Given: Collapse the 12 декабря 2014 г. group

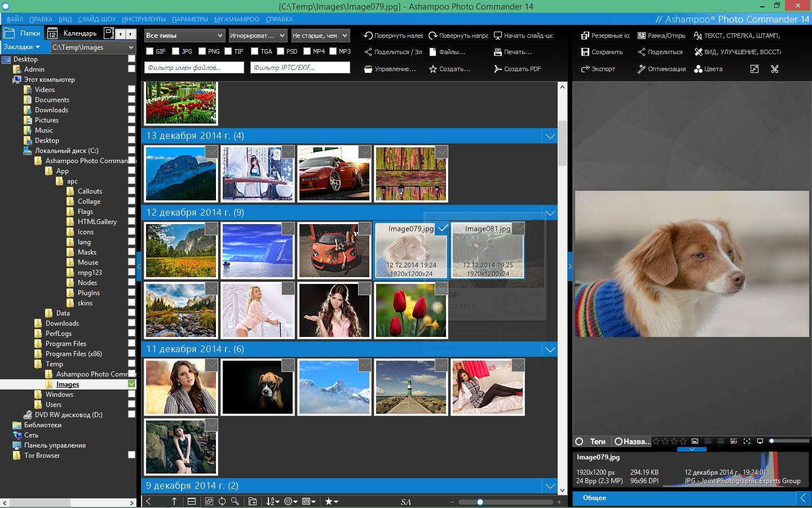Looking at the screenshot, I should pos(550,213).
